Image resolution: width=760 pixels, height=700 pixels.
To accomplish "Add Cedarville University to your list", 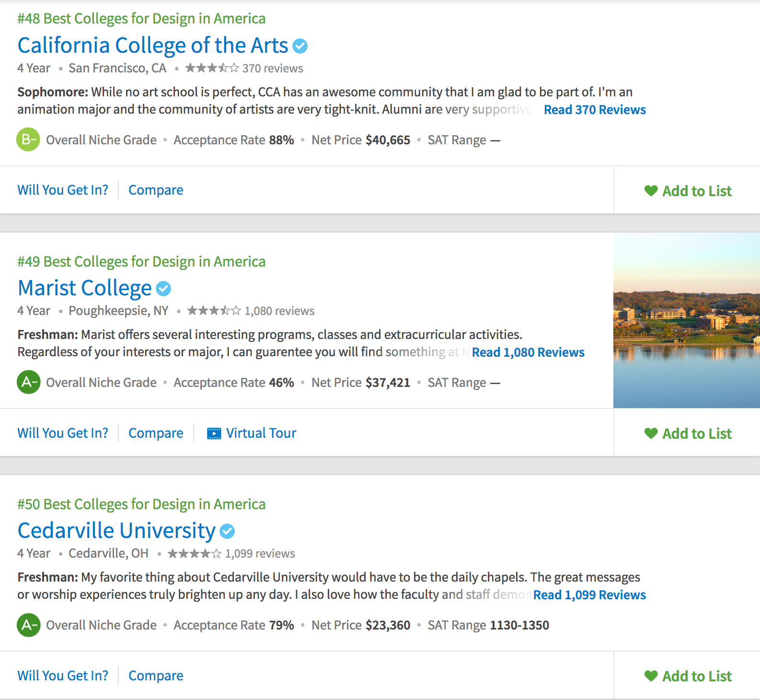I will coord(688,676).
